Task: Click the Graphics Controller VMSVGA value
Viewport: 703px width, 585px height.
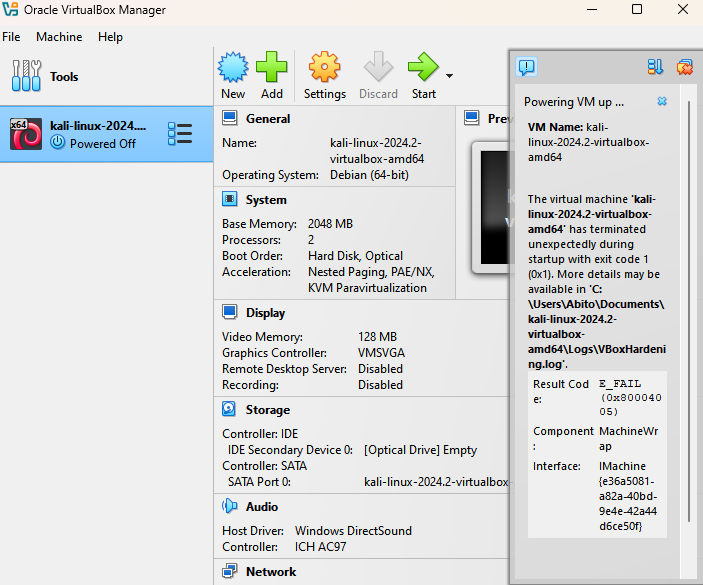Action: pos(381,353)
